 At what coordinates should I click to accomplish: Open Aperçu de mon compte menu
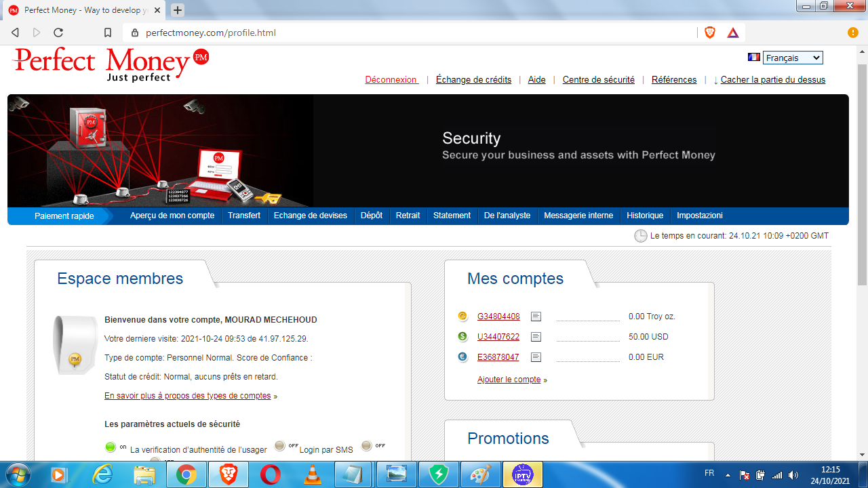click(172, 216)
